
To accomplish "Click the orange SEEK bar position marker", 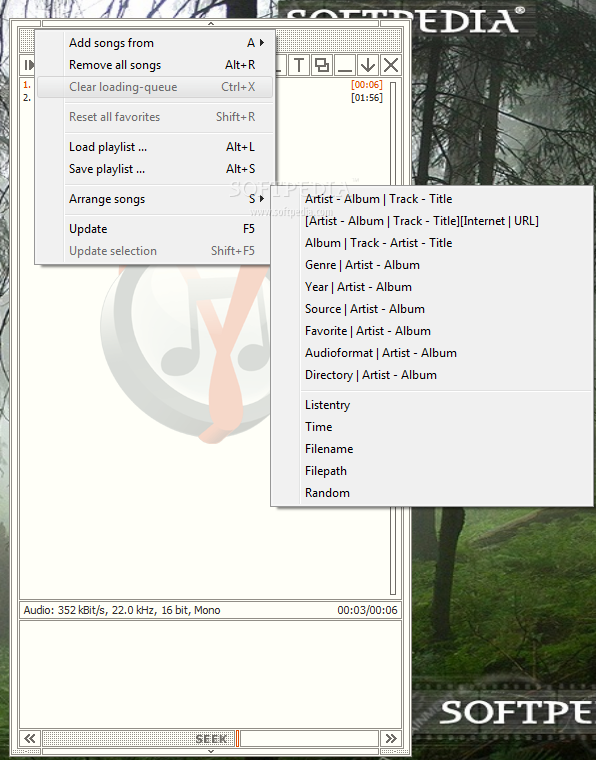I will pyautogui.click(x=237, y=739).
